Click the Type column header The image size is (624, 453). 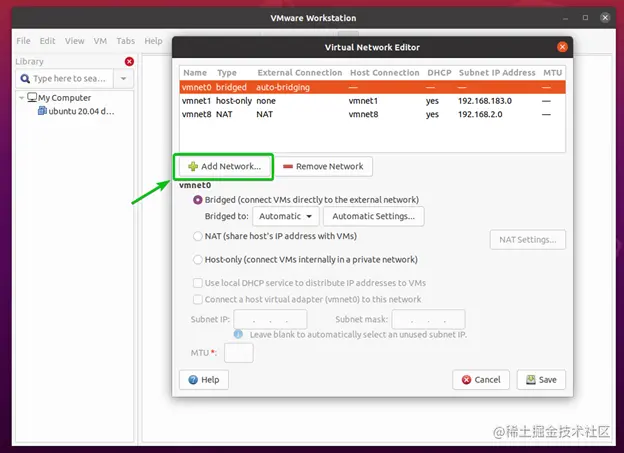[x=227, y=73]
